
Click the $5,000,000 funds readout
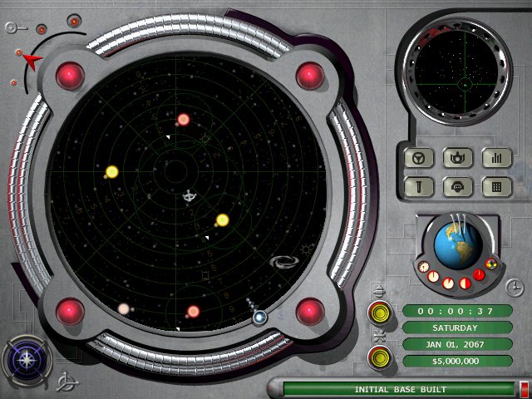pyautogui.click(x=457, y=361)
